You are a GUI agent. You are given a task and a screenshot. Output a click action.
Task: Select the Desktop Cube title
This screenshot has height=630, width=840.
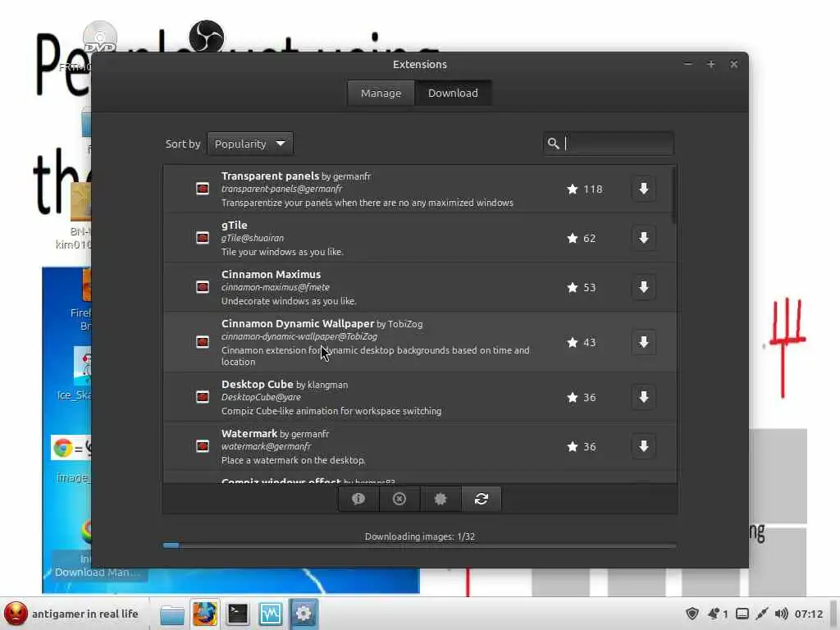[257, 384]
